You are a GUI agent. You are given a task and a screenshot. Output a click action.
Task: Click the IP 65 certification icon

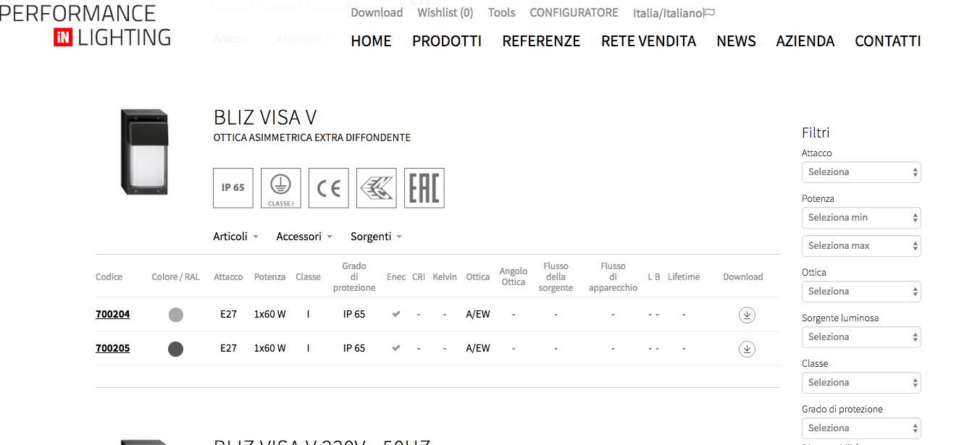click(x=233, y=188)
